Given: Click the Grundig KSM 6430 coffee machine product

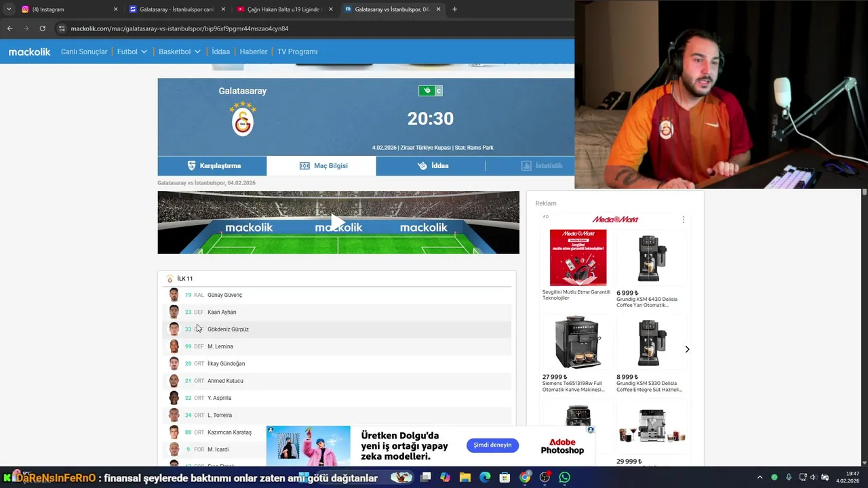Looking at the screenshot, I should pos(652,268).
